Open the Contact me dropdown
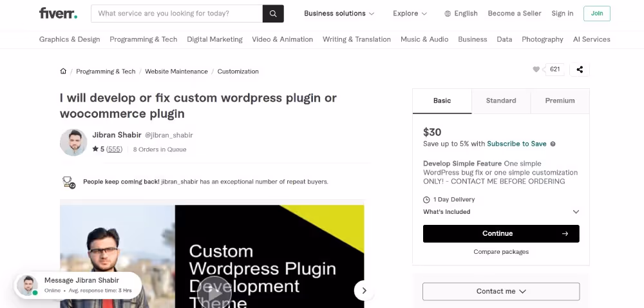The image size is (644, 308). (x=501, y=291)
